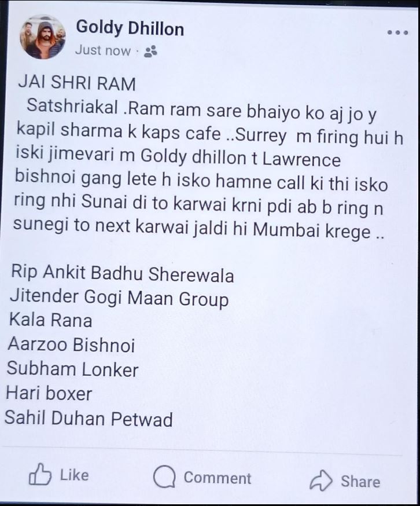Screen dimensions: 420x506
Task: Click the "Kala Rana" name line
Action: [x=51, y=320]
